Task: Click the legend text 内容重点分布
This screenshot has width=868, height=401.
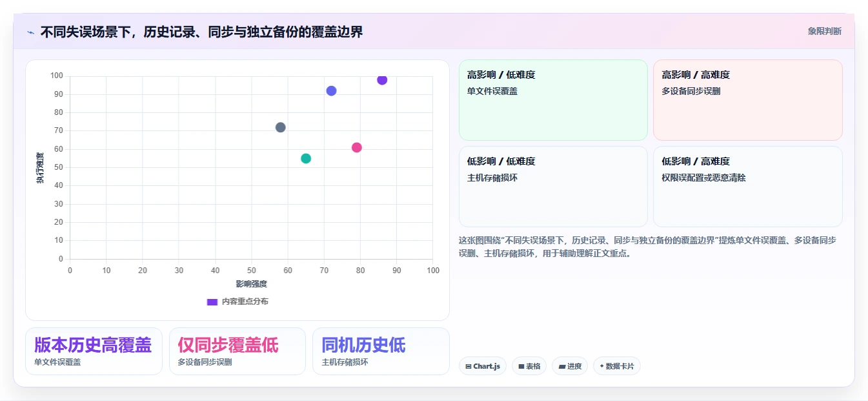Action: coord(245,302)
